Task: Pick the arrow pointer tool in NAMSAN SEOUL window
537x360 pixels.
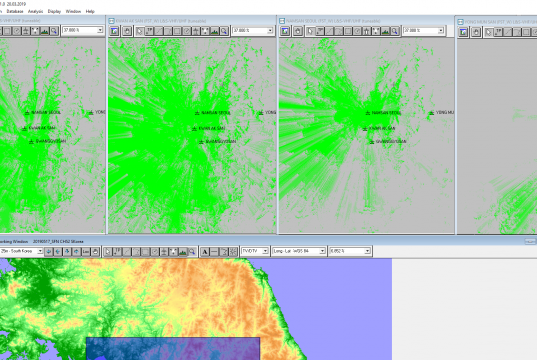Action: pos(310,31)
